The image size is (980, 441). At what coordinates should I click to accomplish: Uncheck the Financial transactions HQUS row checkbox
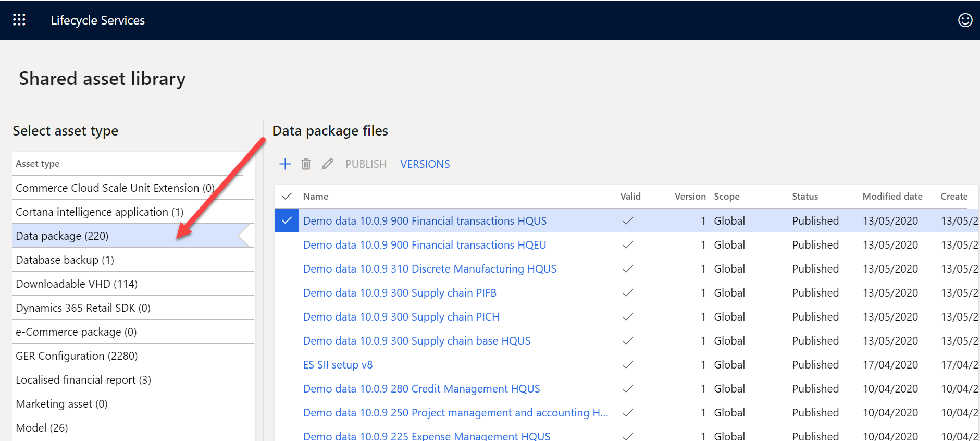click(287, 220)
